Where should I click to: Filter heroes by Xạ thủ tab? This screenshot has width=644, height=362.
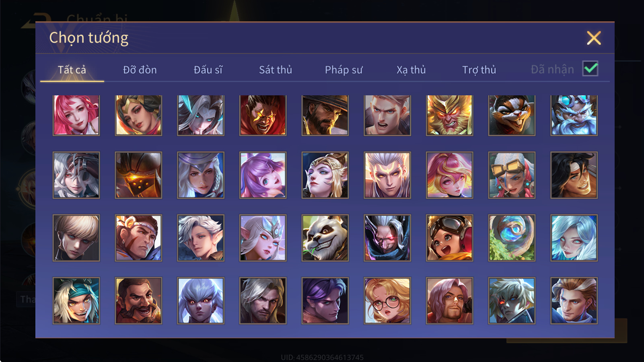pos(411,70)
